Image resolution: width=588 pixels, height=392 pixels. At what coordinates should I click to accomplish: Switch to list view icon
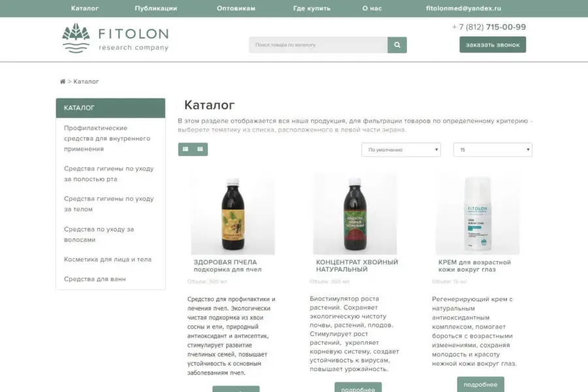(x=186, y=150)
